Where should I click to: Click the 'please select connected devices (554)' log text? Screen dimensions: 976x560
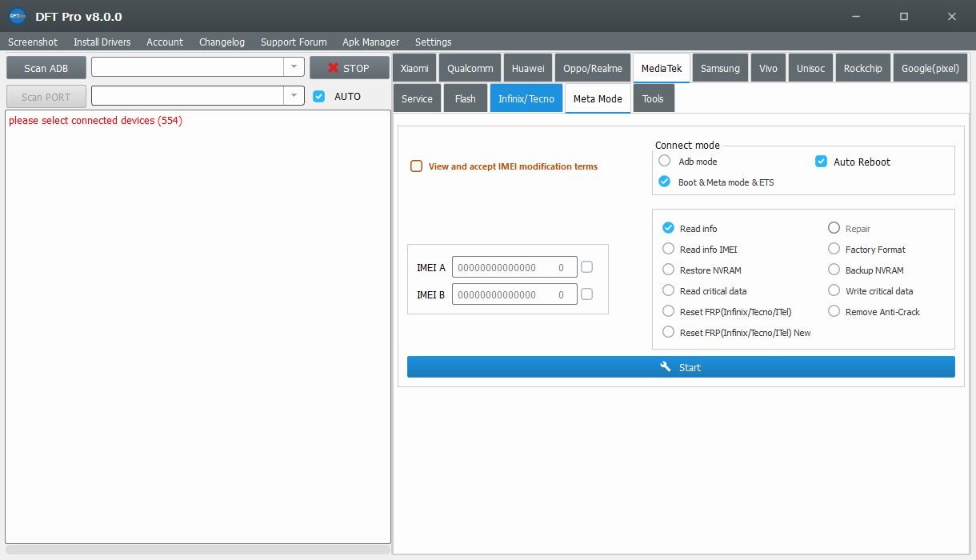(x=95, y=121)
